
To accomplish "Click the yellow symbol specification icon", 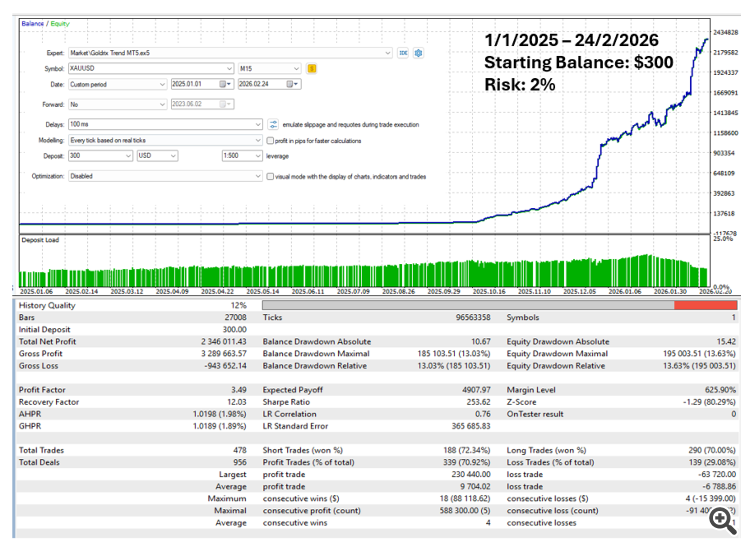I will (312, 68).
